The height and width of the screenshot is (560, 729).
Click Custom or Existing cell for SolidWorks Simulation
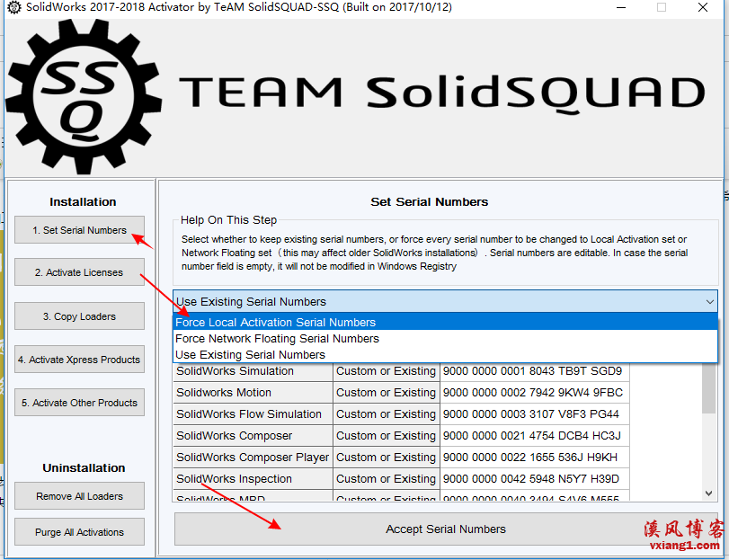386,371
